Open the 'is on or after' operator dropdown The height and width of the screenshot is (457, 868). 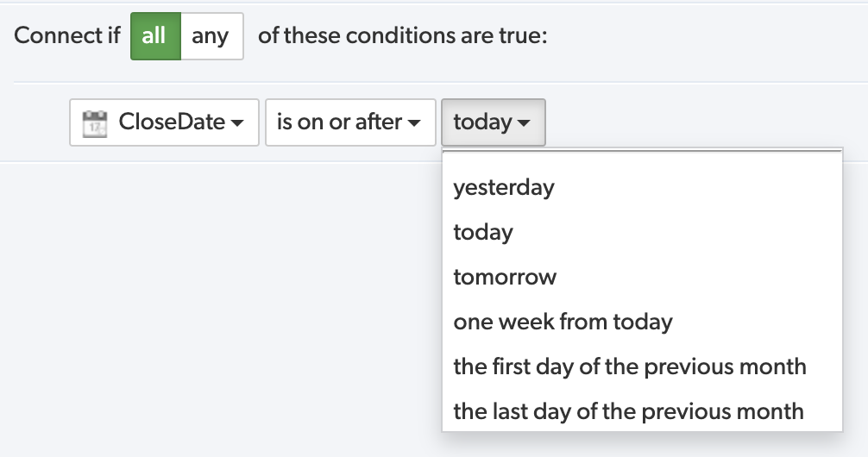coord(350,122)
